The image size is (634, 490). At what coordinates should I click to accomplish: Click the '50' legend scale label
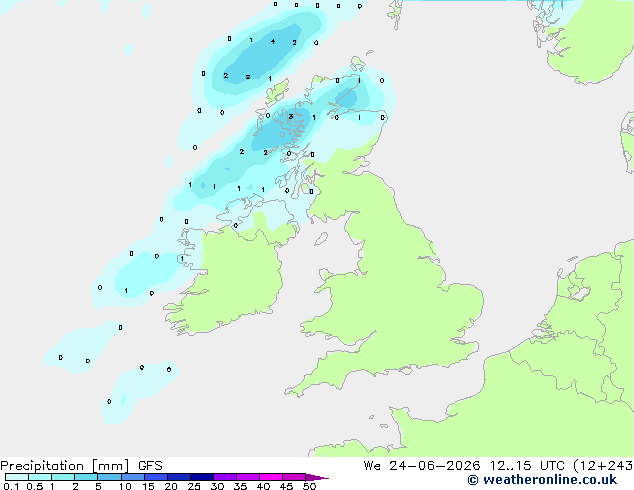pos(309,486)
